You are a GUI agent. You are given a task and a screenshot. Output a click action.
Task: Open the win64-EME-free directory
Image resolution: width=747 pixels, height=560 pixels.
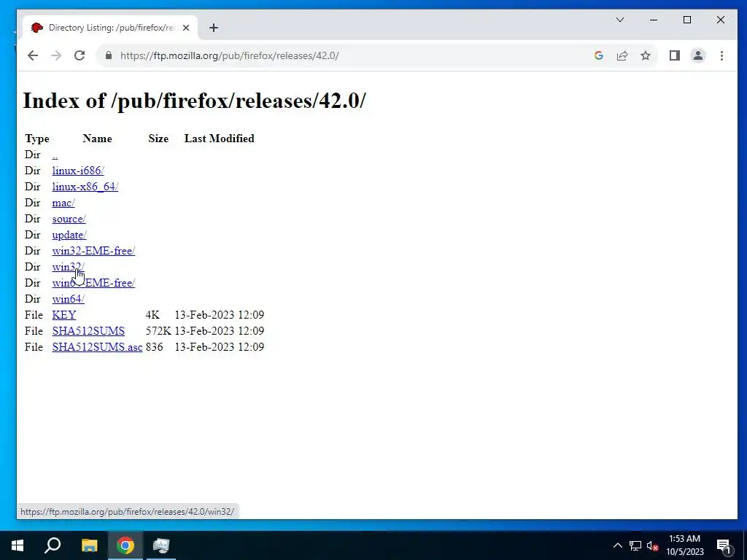(94, 283)
